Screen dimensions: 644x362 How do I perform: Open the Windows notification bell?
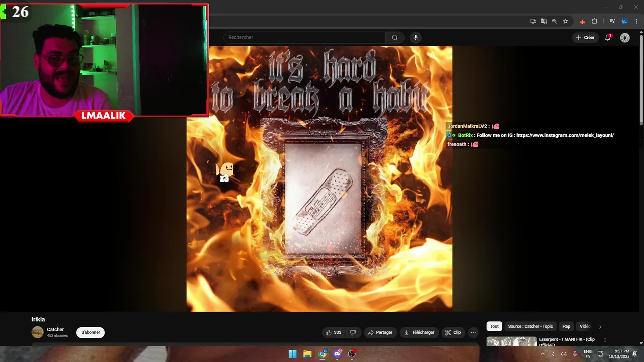click(x=635, y=354)
